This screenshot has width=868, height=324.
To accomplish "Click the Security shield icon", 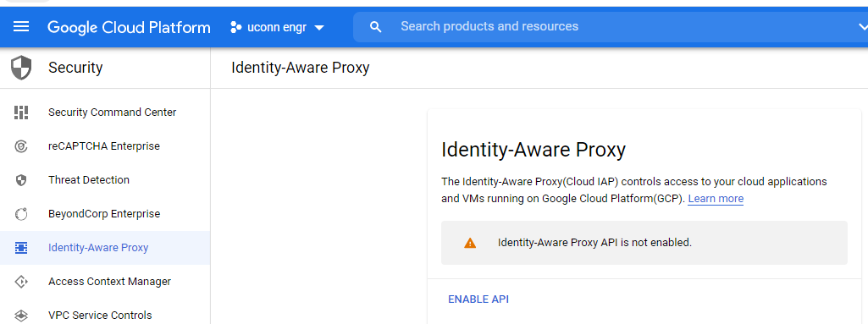I will [x=21, y=68].
